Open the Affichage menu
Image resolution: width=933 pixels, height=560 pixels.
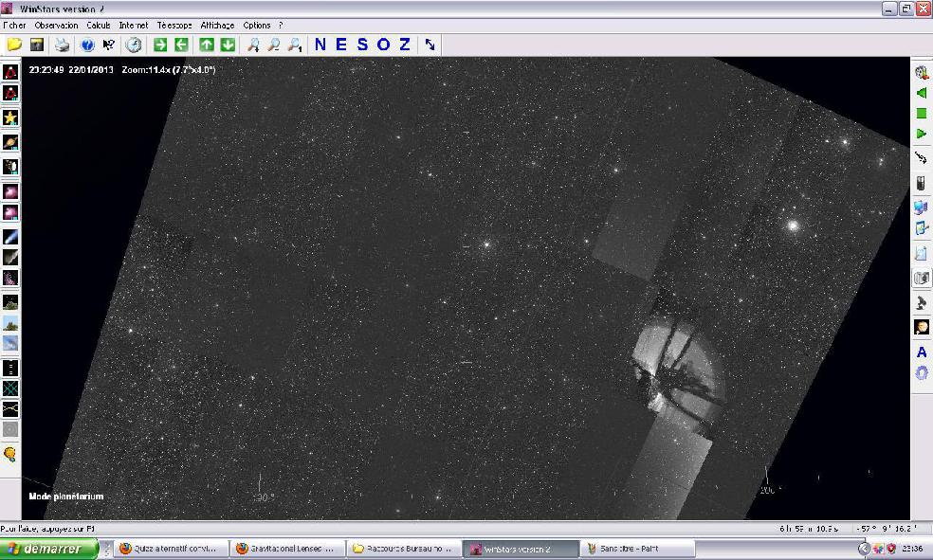point(217,25)
